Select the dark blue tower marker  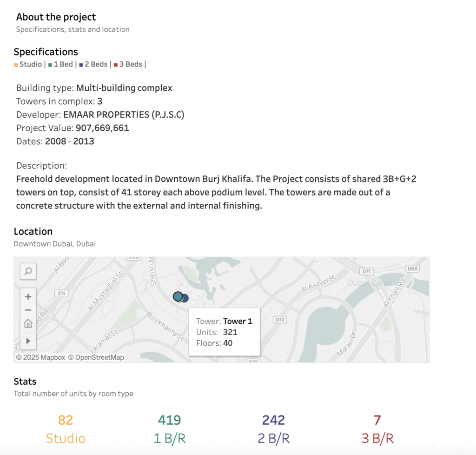(185, 298)
